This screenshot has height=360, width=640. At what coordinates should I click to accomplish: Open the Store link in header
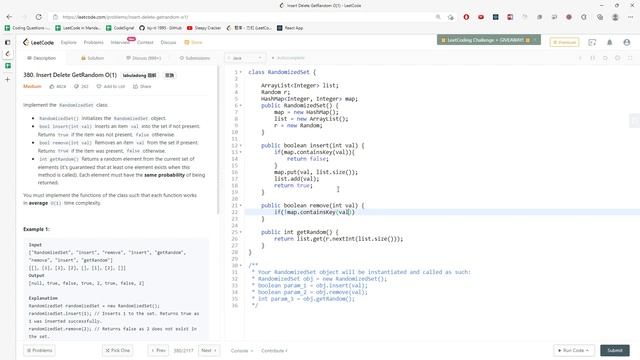[x=193, y=42]
